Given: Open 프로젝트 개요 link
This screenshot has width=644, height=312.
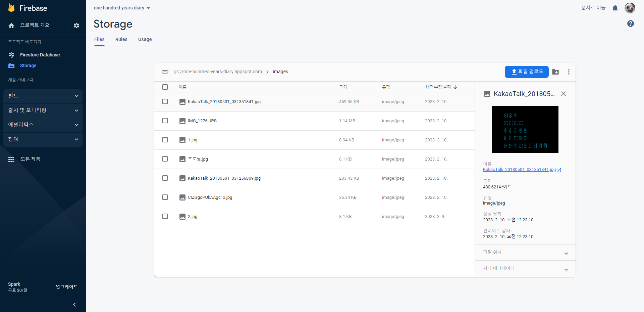Looking at the screenshot, I should (x=35, y=25).
